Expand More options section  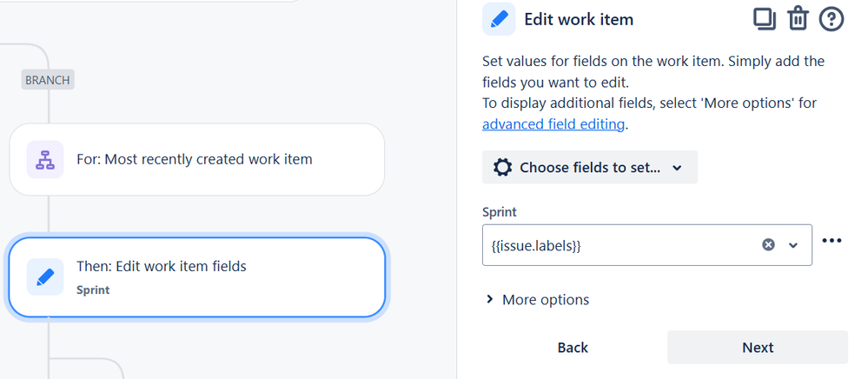(536, 300)
